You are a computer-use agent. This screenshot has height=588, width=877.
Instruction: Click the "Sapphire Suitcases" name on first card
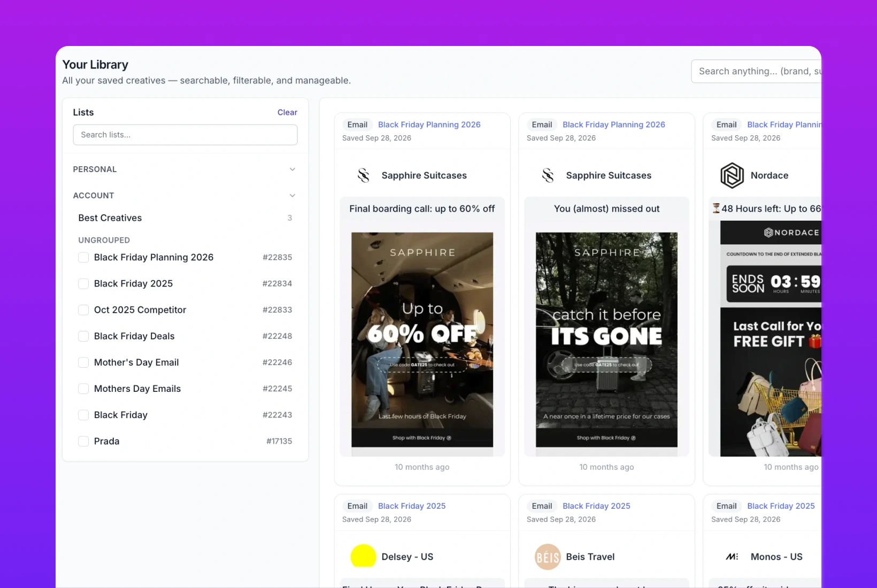pos(424,175)
